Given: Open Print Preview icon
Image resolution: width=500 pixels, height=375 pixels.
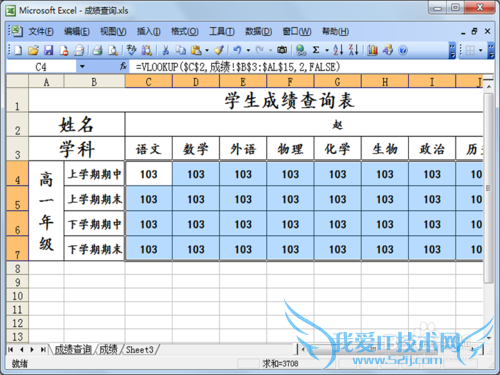Looking at the screenshot, I should [x=113, y=50].
